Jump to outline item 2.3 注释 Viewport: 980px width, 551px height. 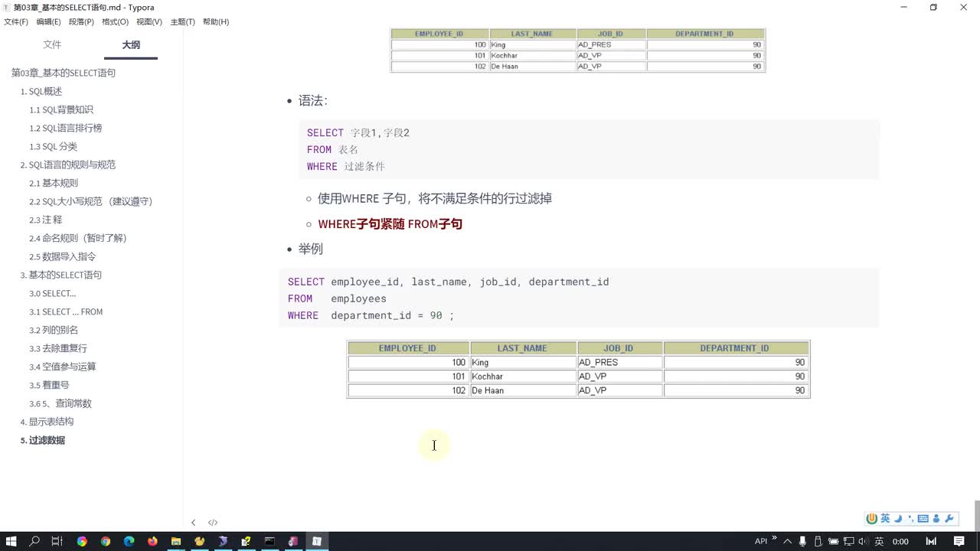tap(46, 220)
